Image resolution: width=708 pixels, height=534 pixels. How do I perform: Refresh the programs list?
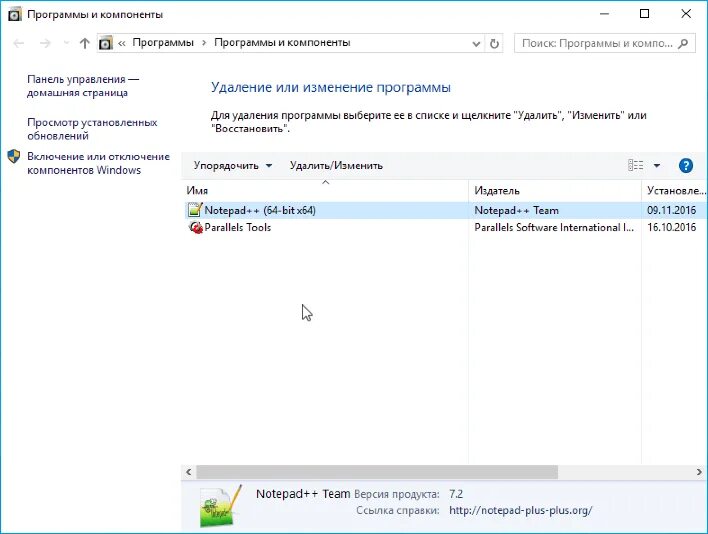coord(494,44)
